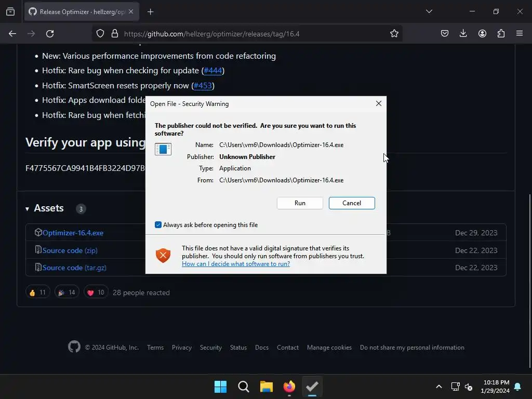Image resolution: width=532 pixels, height=399 pixels.
Task: Open issue link #453
Action: click(203, 86)
